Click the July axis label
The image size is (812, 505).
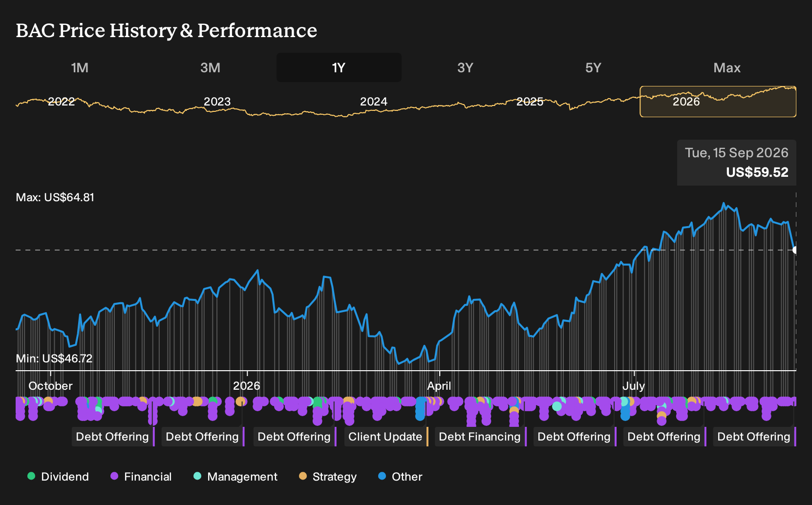click(x=634, y=386)
